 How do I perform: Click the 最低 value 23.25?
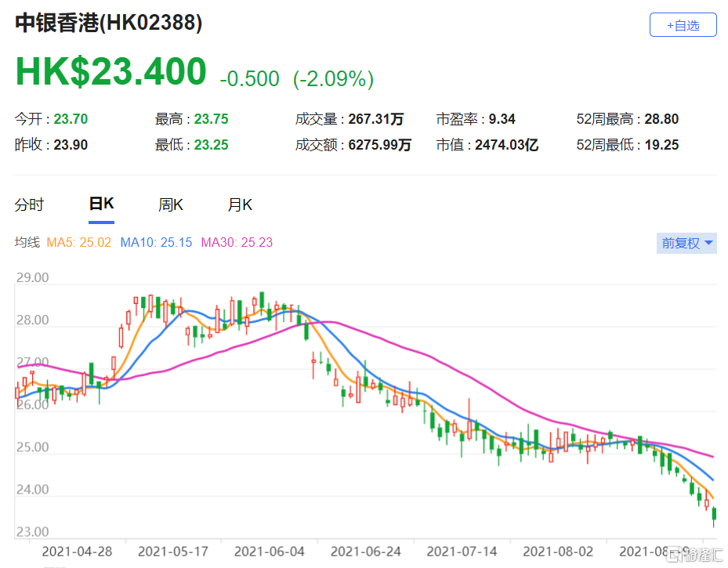pos(212,145)
